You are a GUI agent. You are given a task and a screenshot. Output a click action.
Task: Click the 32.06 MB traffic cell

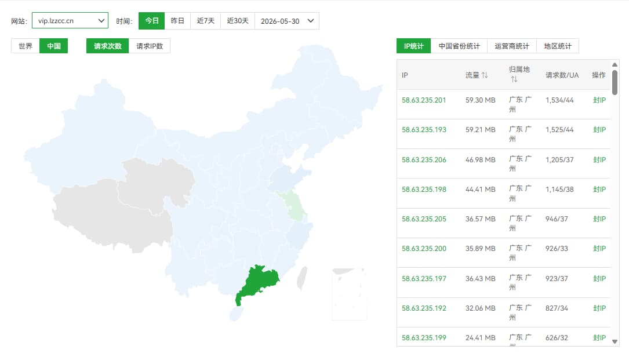pyautogui.click(x=480, y=308)
